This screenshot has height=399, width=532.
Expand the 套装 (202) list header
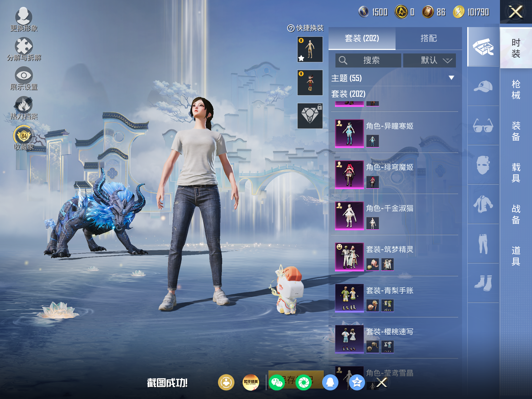[348, 94]
